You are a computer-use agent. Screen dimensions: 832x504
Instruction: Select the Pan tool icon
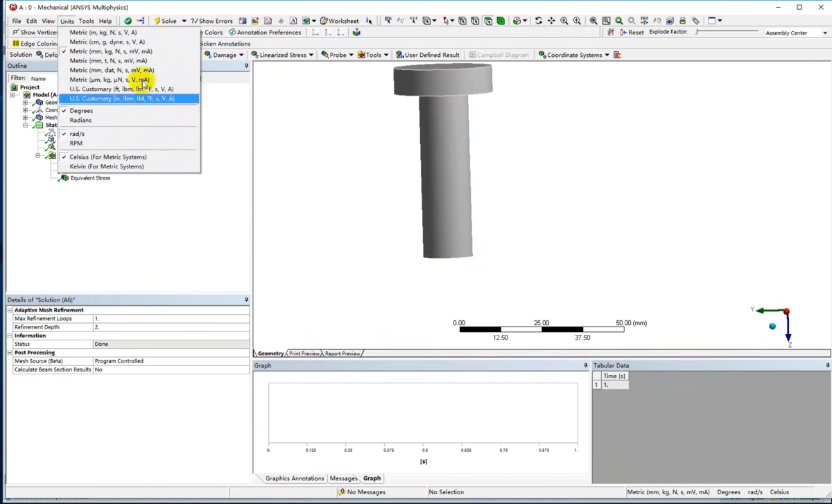(x=551, y=21)
